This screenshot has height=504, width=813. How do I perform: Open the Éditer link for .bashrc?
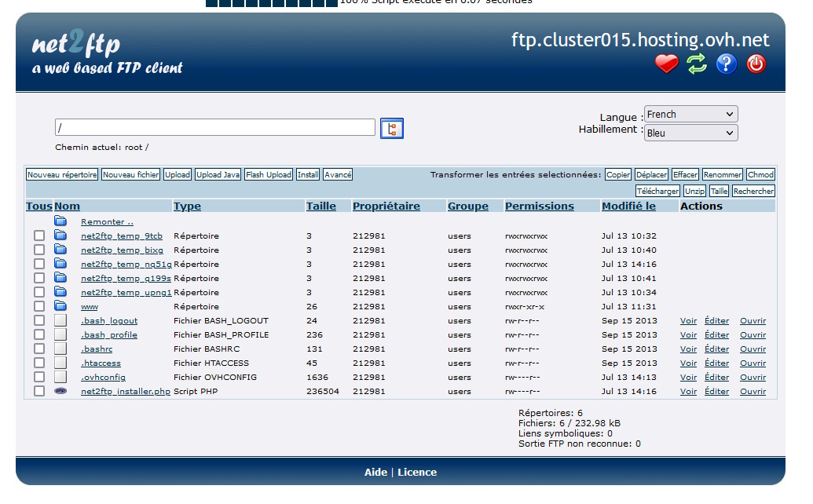tap(716, 349)
